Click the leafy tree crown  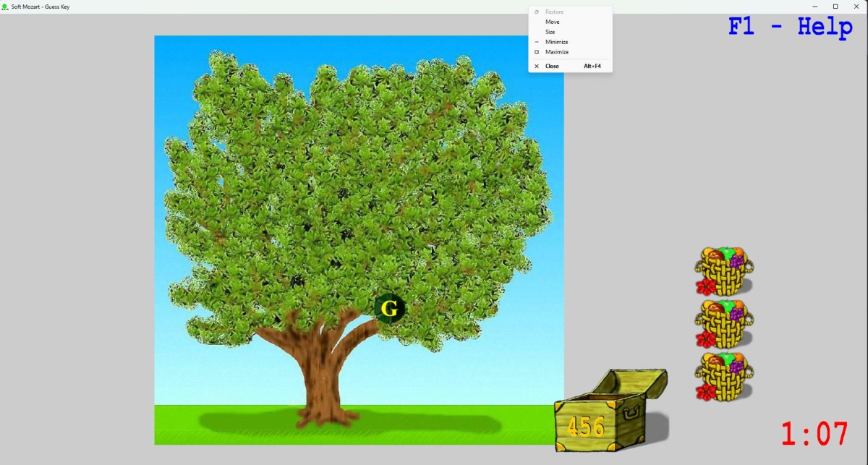pos(358,199)
